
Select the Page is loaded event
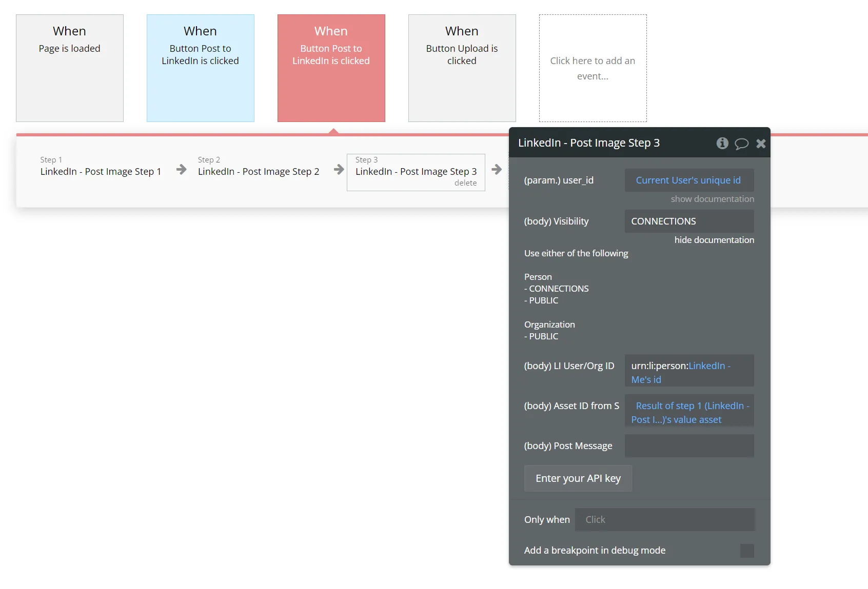[x=70, y=68]
